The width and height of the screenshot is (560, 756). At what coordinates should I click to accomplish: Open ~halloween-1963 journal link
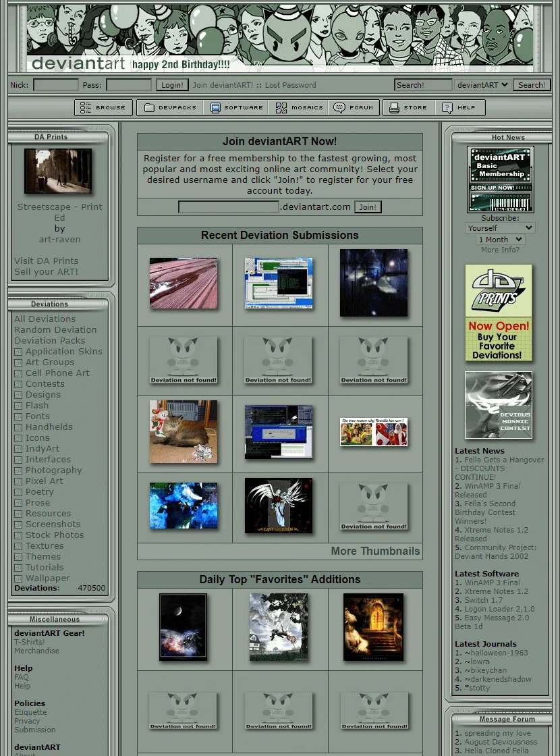pos(496,653)
